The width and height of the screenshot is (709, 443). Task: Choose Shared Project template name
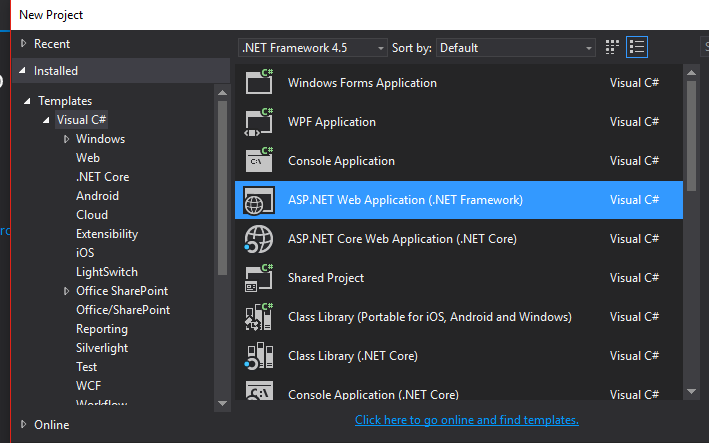(x=326, y=278)
